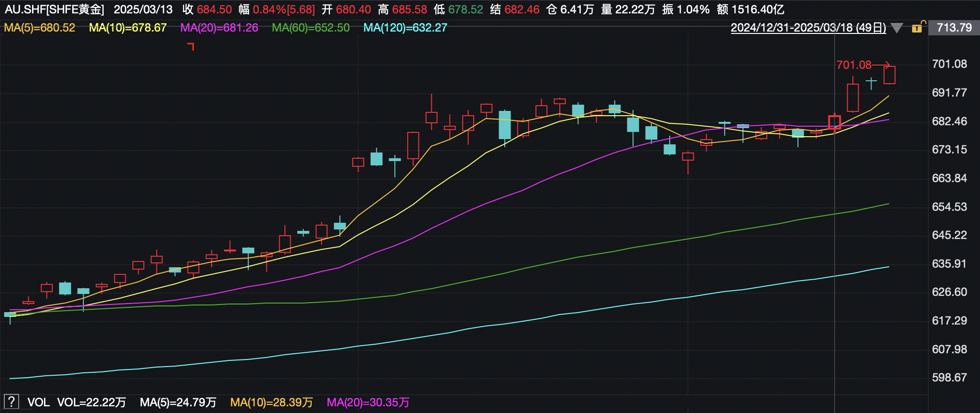Image resolution: width=980 pixels, height=413 pixels.
Task: Click the volume MA(20)=30.35万 label
Action: [368, 402]
